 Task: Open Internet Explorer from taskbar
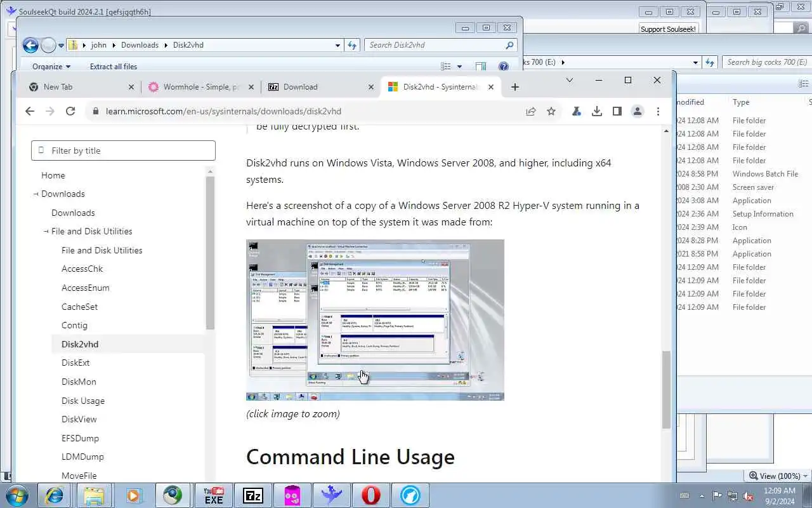click(x=54, y=495)
